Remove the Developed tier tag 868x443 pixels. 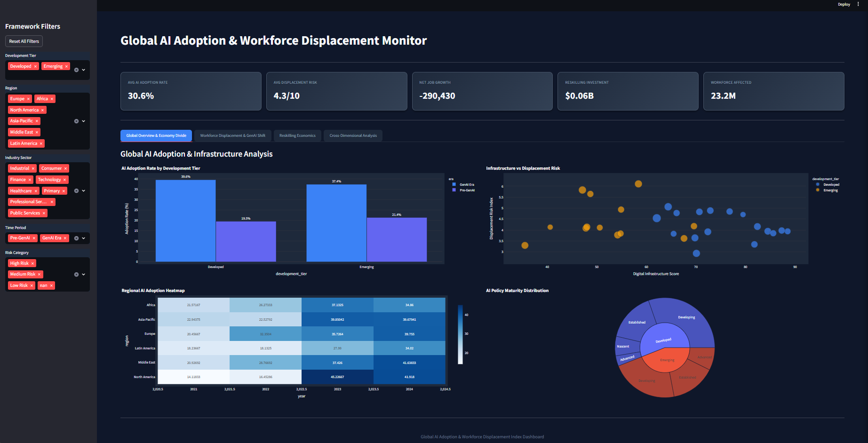click(35, 66)
